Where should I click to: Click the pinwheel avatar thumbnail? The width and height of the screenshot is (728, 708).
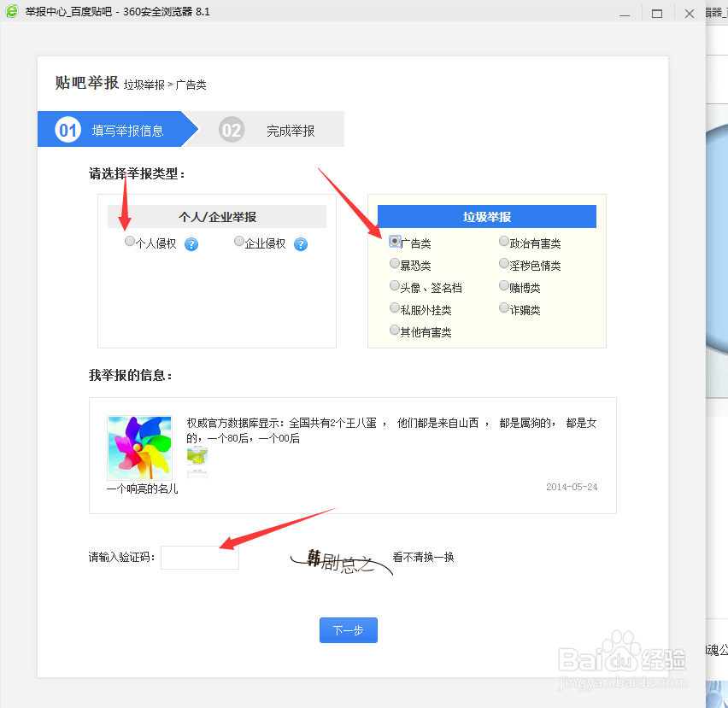coord(140,448)
